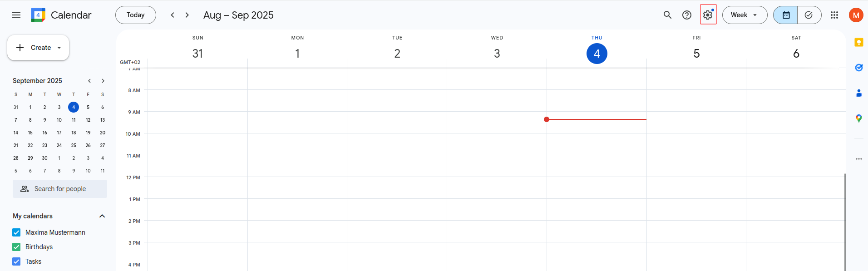Switch to the Tasks view tab

(x=809, y=15)
